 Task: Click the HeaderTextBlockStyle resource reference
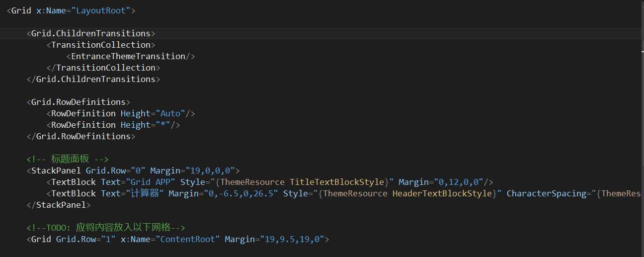click(441, 193)
